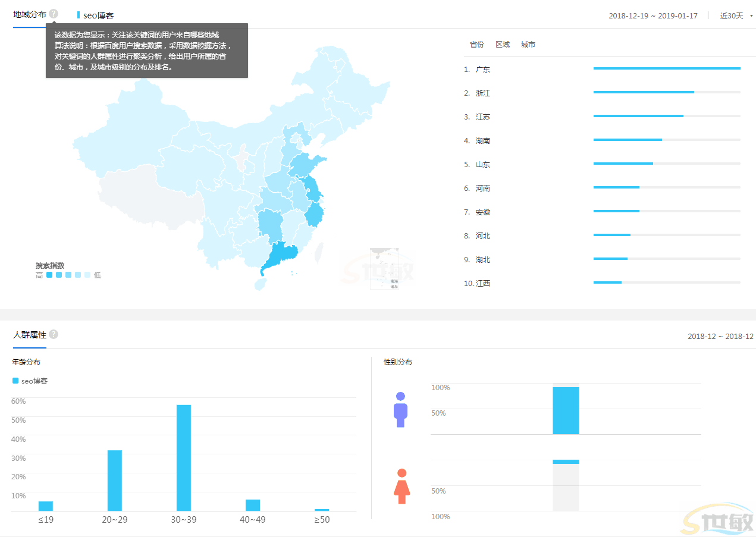756x537 pixels.
Task: Click Hainan island on the map
Action: [260, 284]
